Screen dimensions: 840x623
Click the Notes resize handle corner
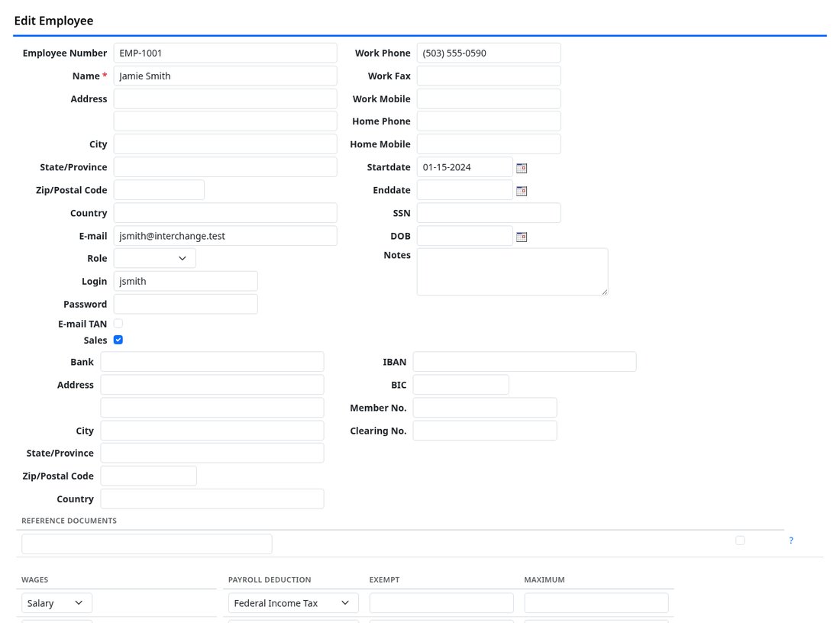click(x=604, y=292)
